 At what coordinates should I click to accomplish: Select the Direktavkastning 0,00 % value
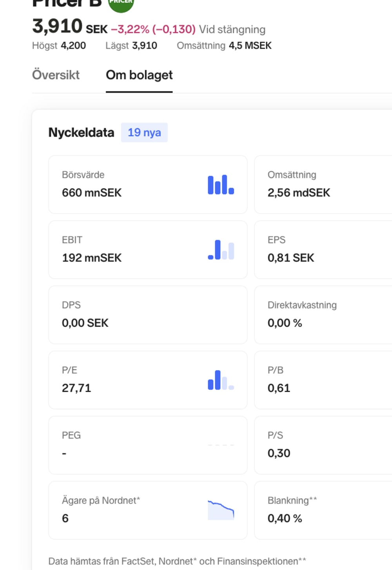pyautogui.click(x=285, y=323)
